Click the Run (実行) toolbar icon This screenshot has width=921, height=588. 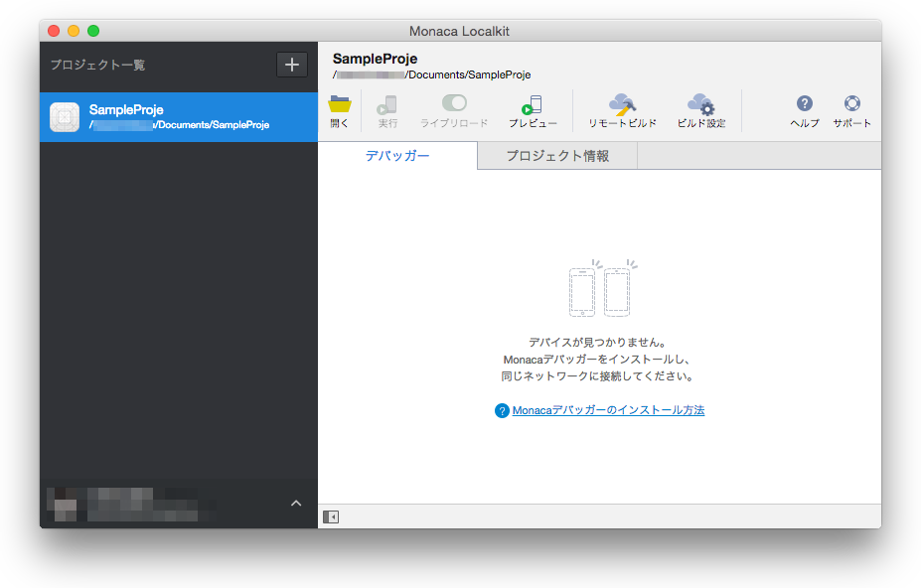click(x=387, y=105)
